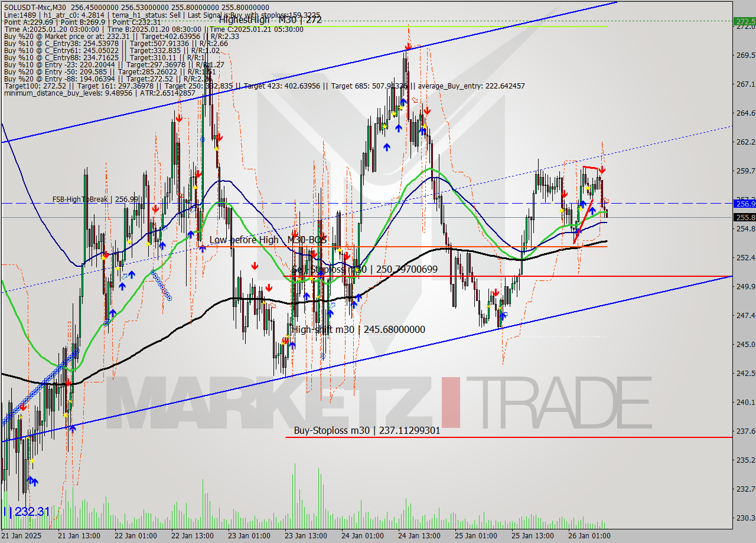Click the 256.9 blue price tag on axis
The height and width of the screenshot is (543, 756).
[x=745, y=203]
